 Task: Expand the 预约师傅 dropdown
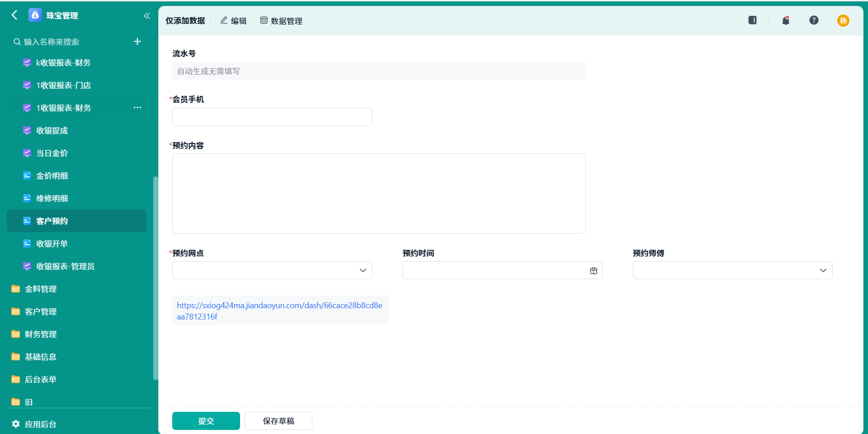click(x=823, y=270)
